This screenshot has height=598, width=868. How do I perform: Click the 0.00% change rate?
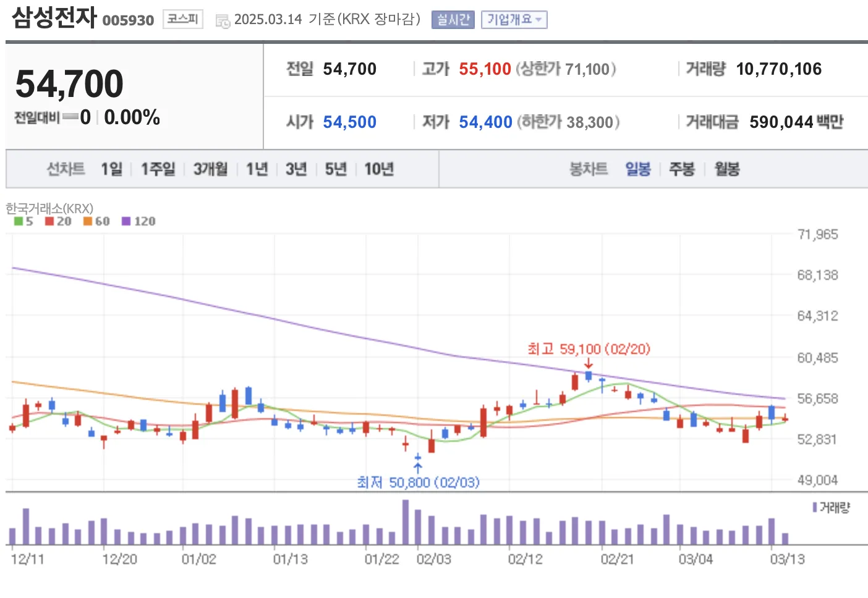point(132,117)
